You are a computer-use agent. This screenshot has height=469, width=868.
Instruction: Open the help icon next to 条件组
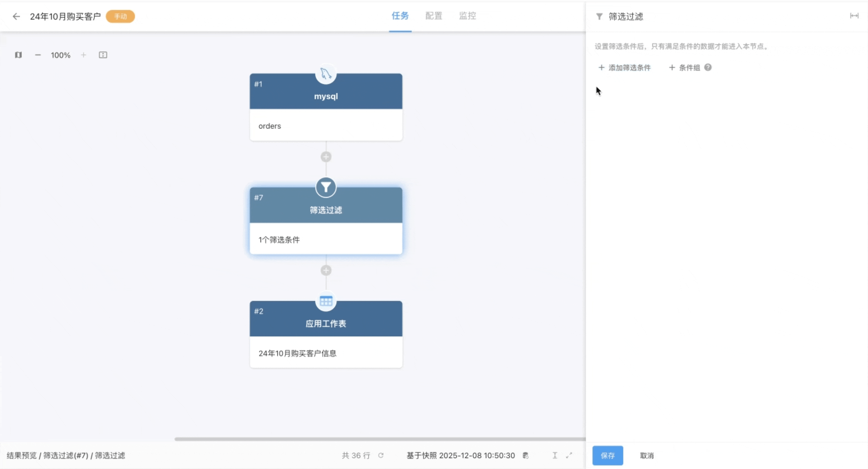[x=708, y=67]
